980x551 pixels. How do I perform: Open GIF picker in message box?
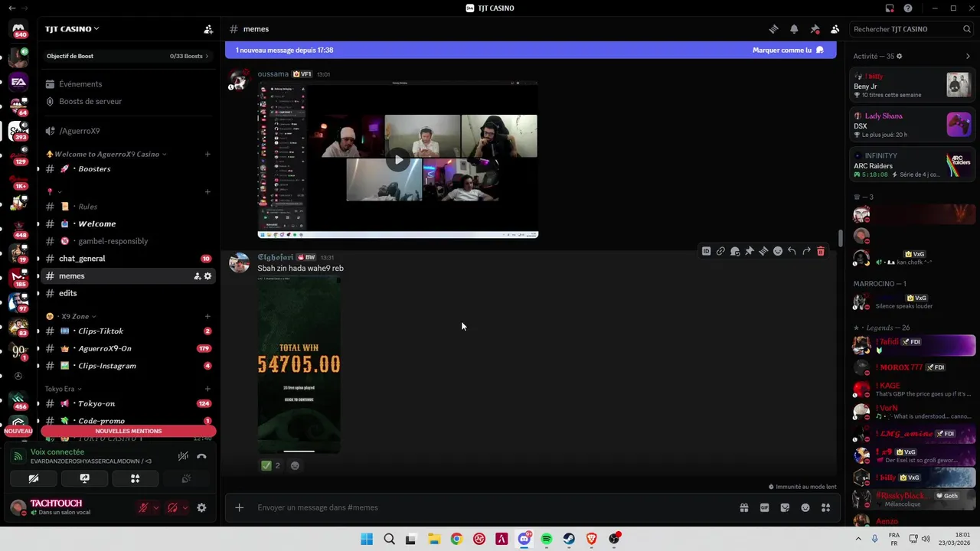click(x=764, y=507)
